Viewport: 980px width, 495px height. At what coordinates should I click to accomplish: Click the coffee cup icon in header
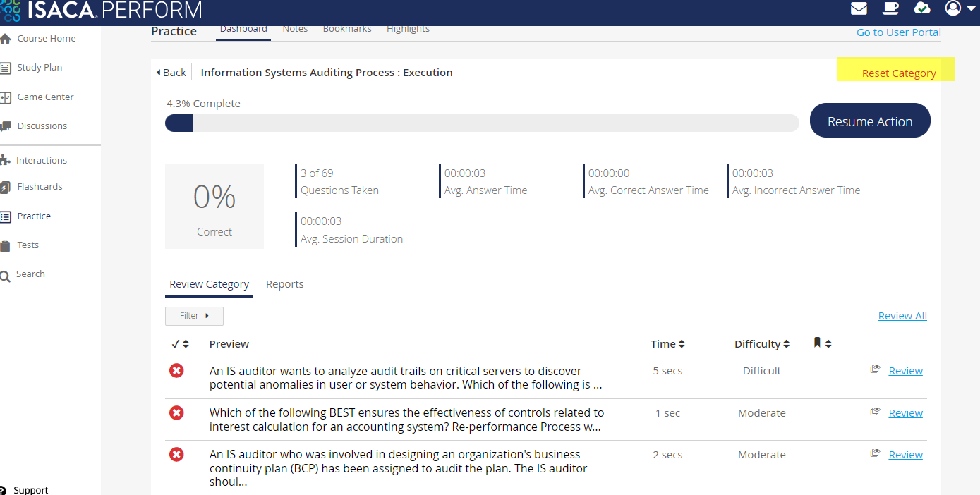(891, 8)
